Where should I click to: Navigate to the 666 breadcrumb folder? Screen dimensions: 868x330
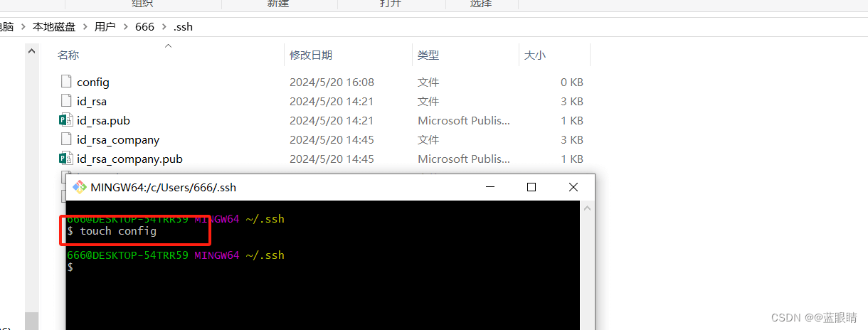tap(144, 27)
